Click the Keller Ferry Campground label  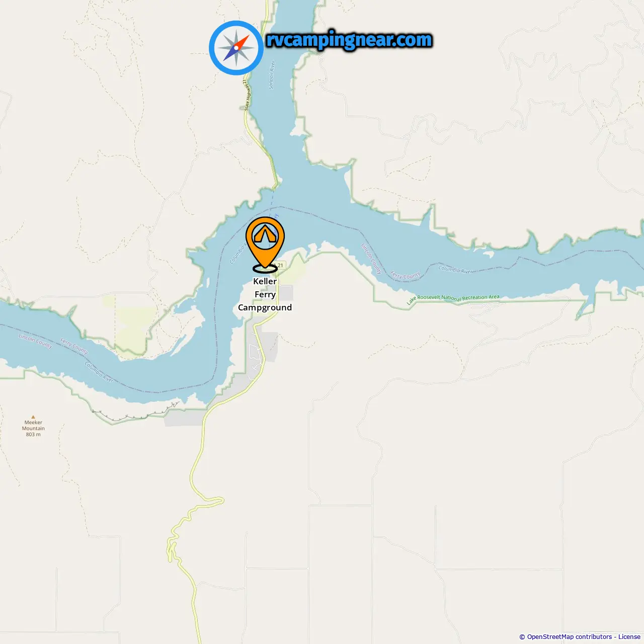pyautogui.click(x=265, y=294)
